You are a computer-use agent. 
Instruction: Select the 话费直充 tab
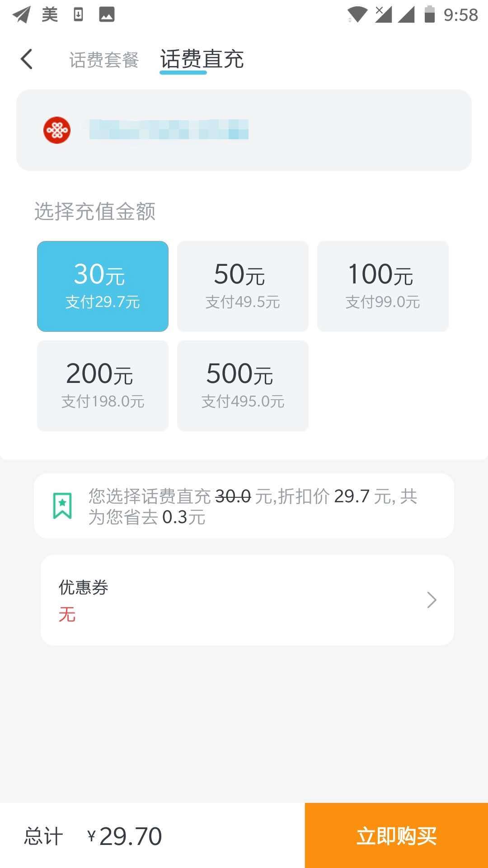[202, 59]
